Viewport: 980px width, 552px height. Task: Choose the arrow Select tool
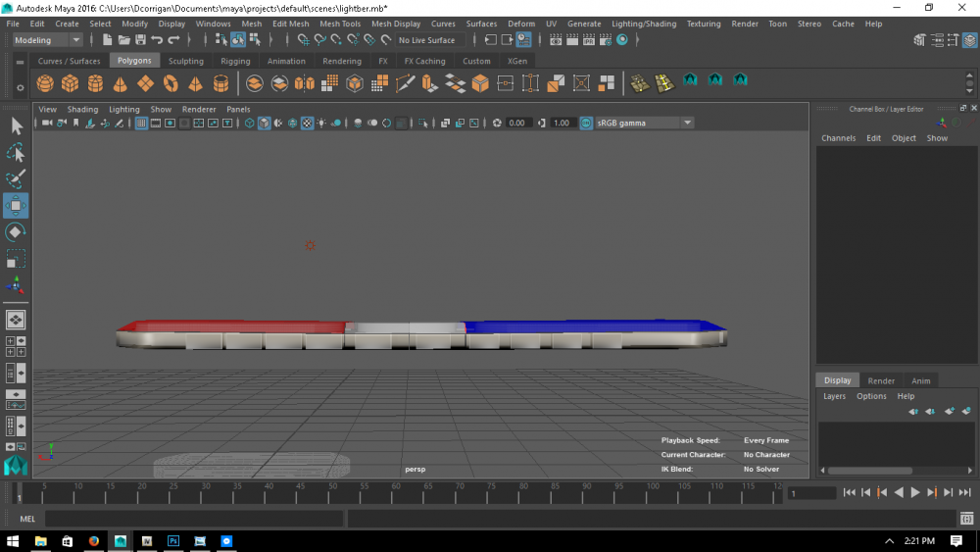16,126
